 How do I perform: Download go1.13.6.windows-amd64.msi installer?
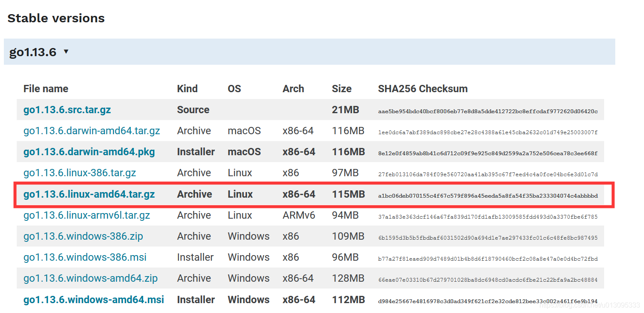(94, 299)
